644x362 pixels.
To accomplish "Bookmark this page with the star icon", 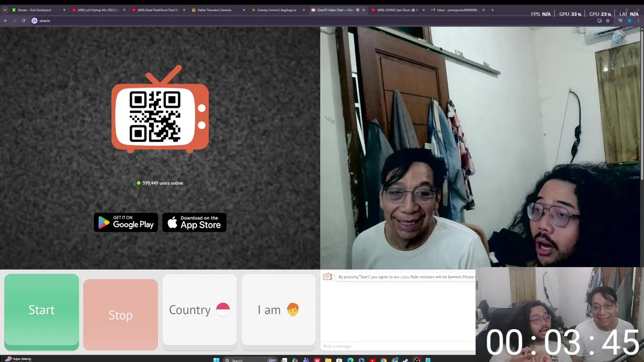I will pyautogui.click(x=607, y=21).
